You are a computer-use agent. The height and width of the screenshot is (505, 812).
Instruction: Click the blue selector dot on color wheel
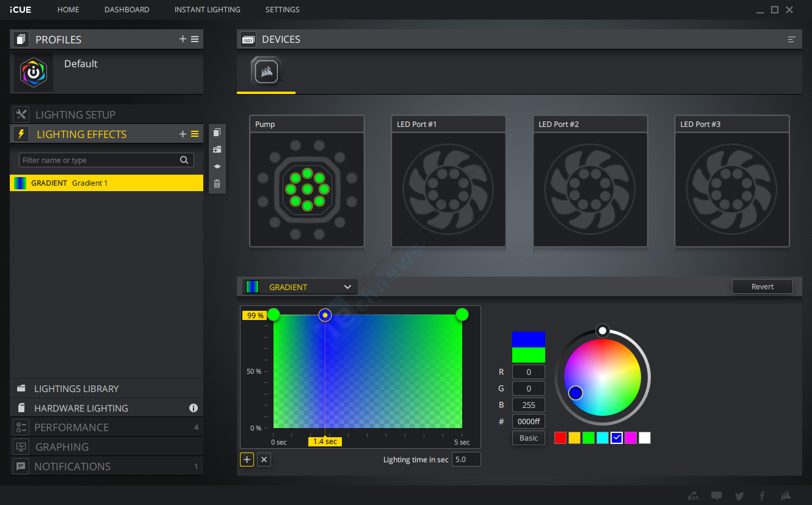(576, 393)
